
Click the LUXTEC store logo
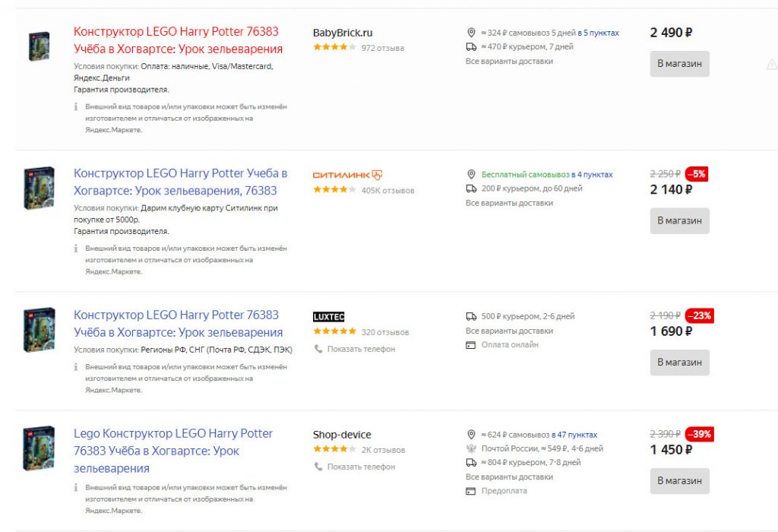328,317
